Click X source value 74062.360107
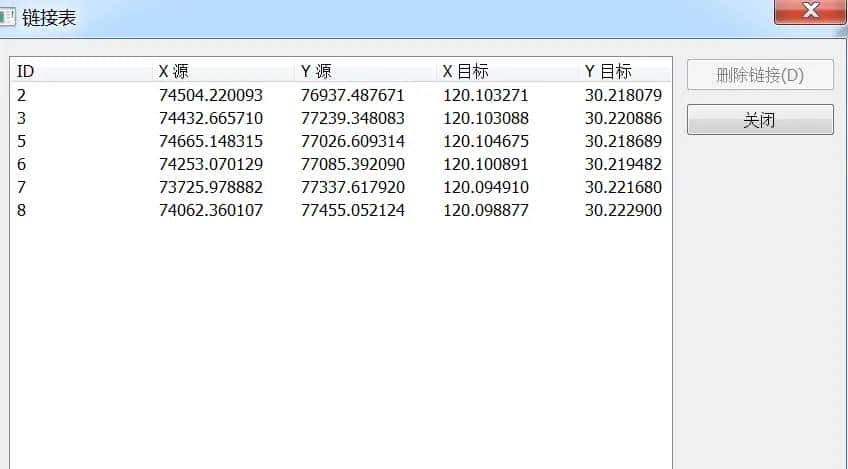Image resolution: width=848 pixels, height=469 pixels. (211, 210)
